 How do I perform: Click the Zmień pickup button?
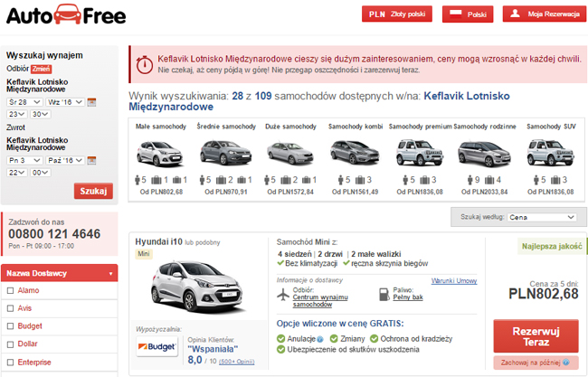(x=42, y=69)
